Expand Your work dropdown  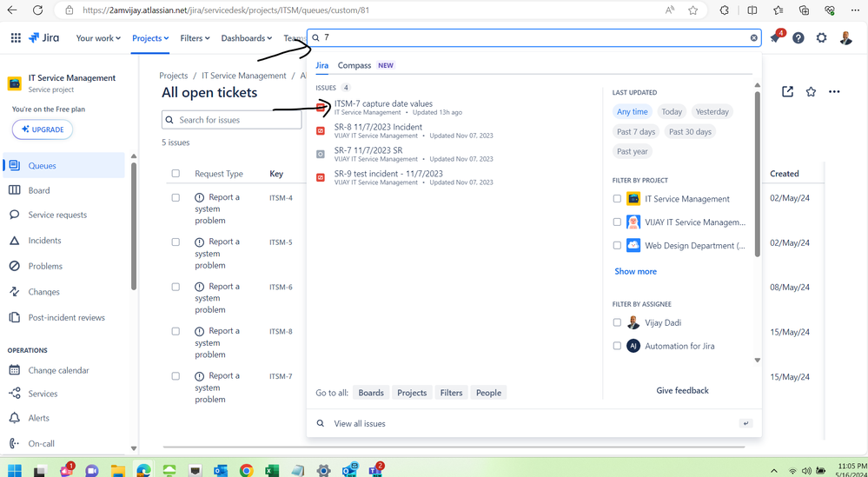[98, 37]
